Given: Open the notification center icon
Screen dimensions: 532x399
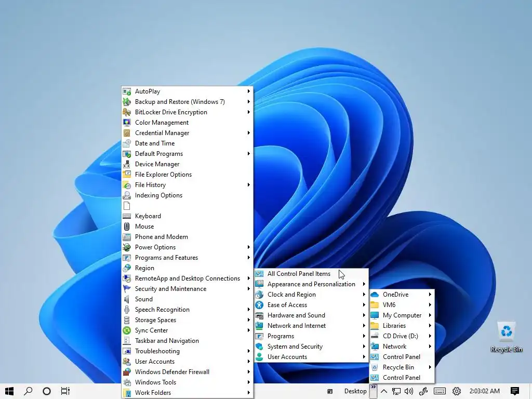Looking at the screenshot, I should point(515,391).
